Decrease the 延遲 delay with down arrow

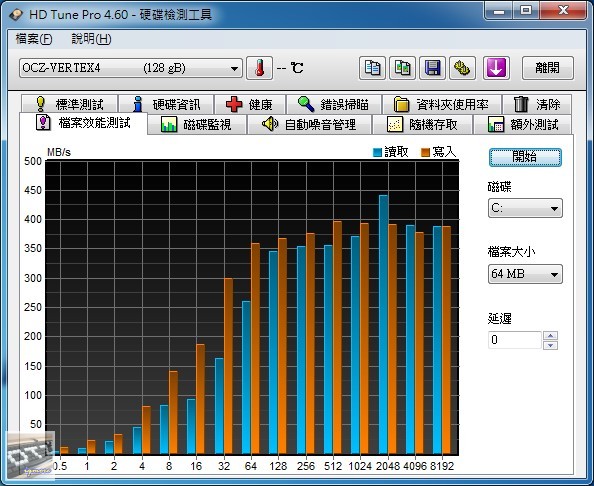pos(550,345)
